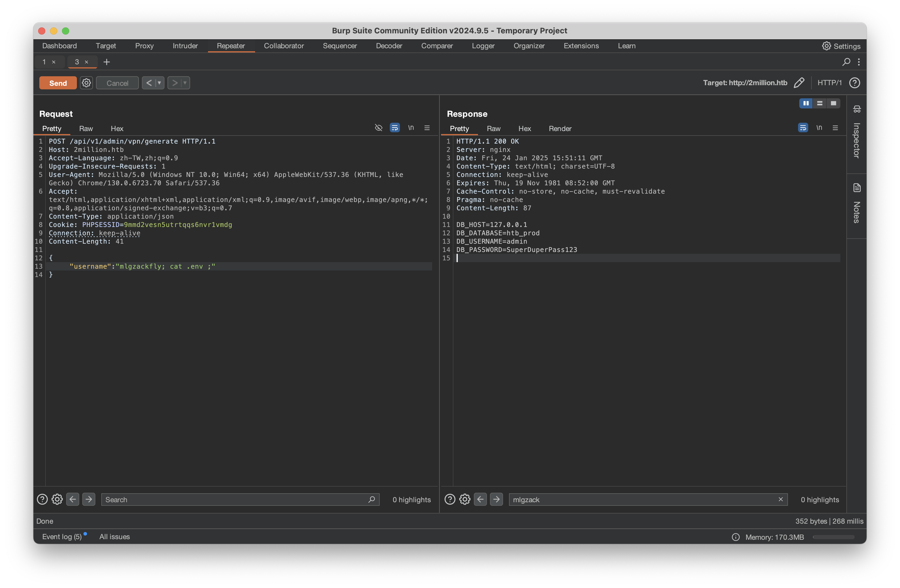This screenshot has height=588, width=900.
Task: Open the Event log panel
Action: pyautogui.click(x=62, y=536)
